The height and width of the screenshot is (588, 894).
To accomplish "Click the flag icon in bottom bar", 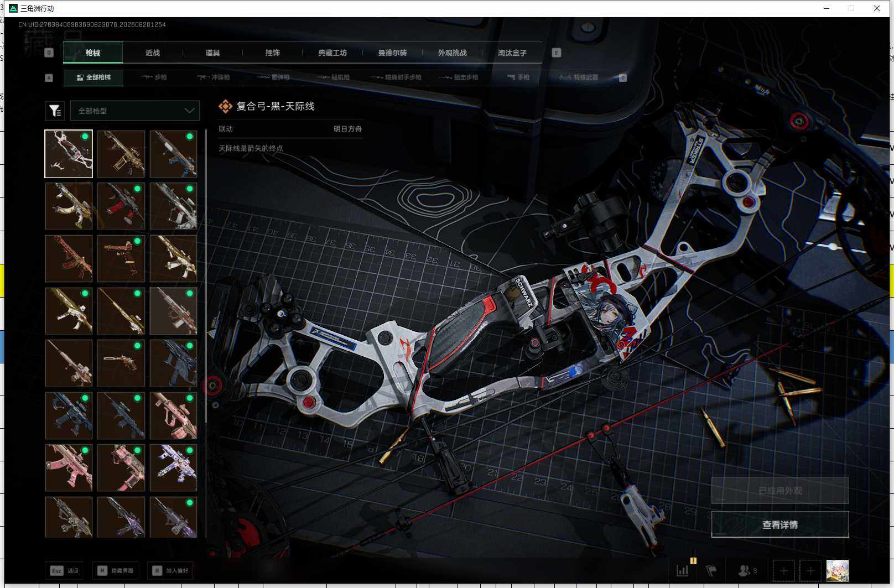I will click(711, 570).
